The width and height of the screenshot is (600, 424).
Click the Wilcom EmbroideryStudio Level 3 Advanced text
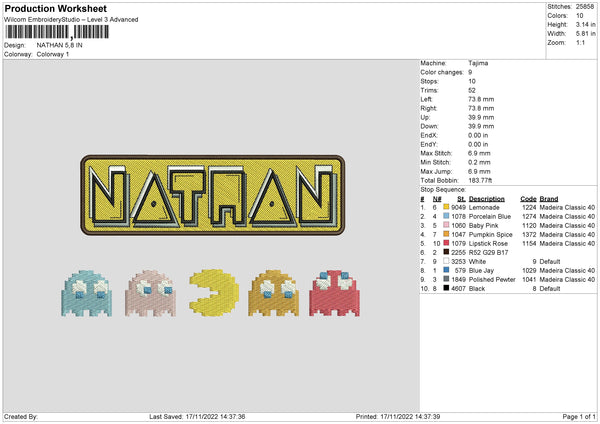click(x=71, y=20)
